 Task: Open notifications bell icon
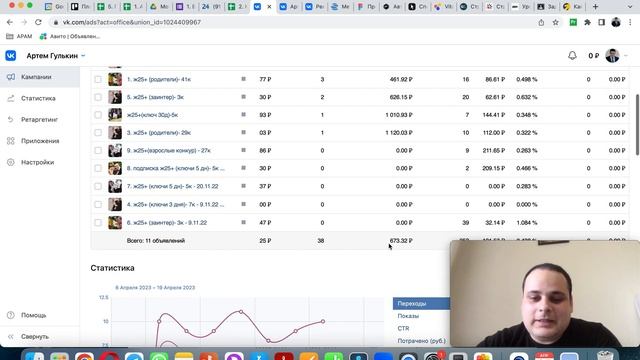click(x=572, y=56)
